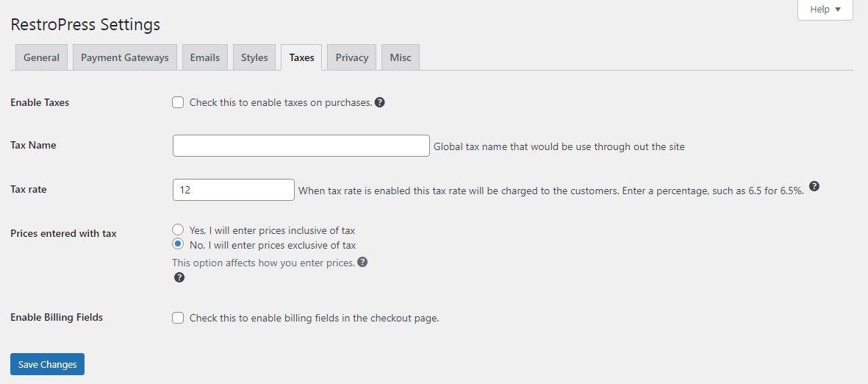Open the Payment Gateways tab
The width and height of the screenshot is (868, 384).
click(124, 57)
